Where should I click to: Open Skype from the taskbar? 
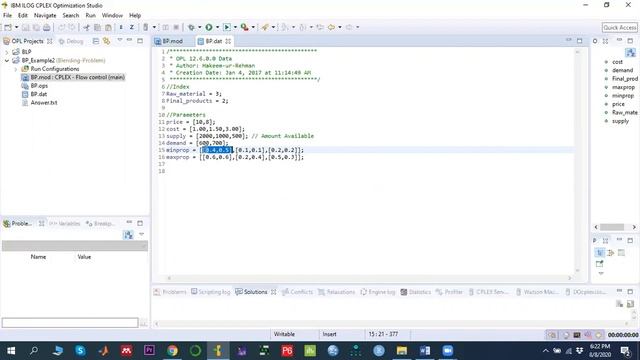[x=80, y=351]
